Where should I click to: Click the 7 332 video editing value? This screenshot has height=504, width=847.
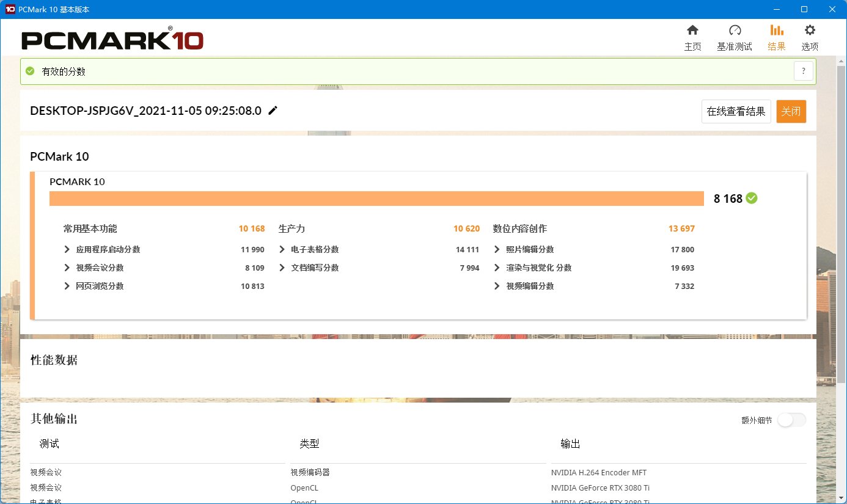point(684,286)
